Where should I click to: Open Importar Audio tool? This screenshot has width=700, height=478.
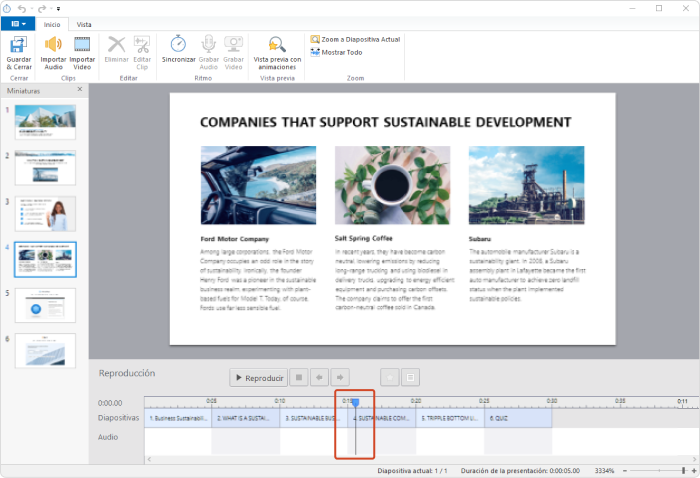pos(53,53)
